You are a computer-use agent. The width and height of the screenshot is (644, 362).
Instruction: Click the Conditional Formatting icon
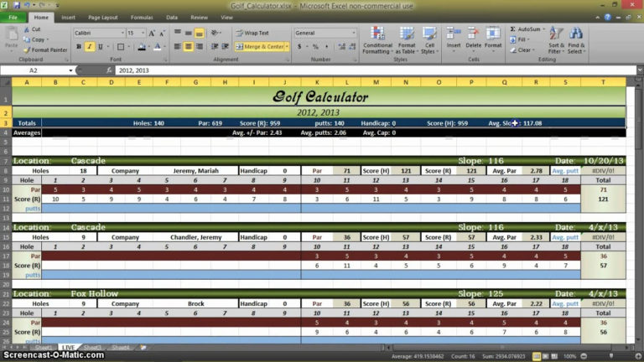point(377,35)
